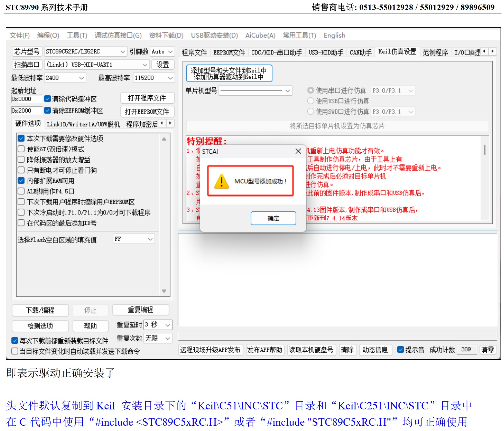Toggle 提示音 checkbox
Viewport: 504px width, 431px height.
click(x=400, y=349)
